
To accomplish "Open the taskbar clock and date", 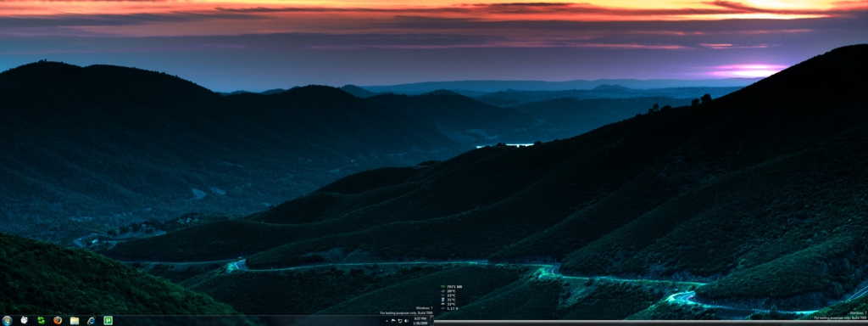I will coord(420,321).
